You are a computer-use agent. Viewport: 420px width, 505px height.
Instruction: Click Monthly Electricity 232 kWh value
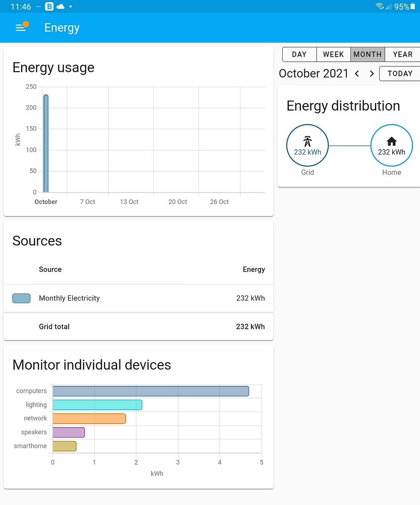[x=250, y=298]
